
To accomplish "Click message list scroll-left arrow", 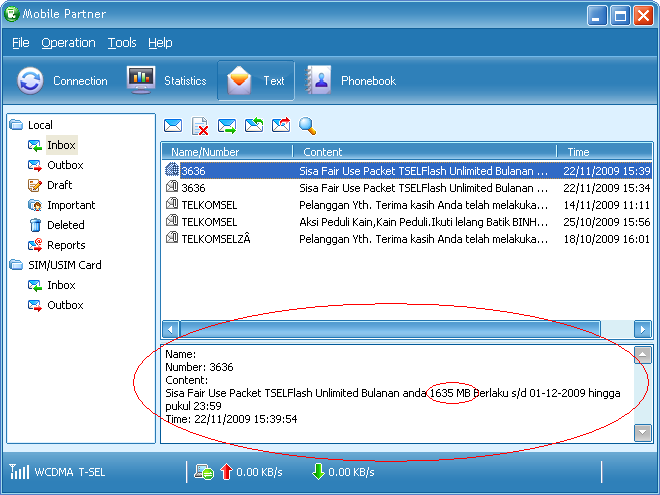I will pos(170,329).
